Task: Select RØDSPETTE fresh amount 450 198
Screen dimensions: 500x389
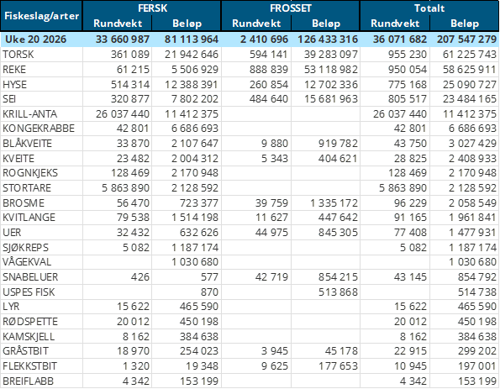Action: click(x=199, y=321)
